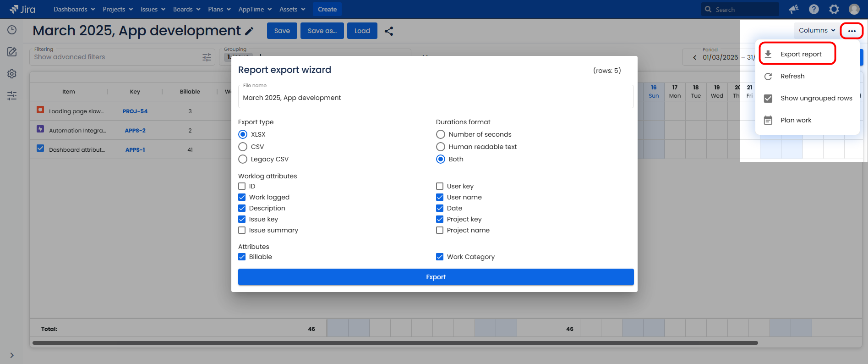Screen dimensions: 868x364
Task: Open the help question mark icon
Action: (x=814, y=9)
